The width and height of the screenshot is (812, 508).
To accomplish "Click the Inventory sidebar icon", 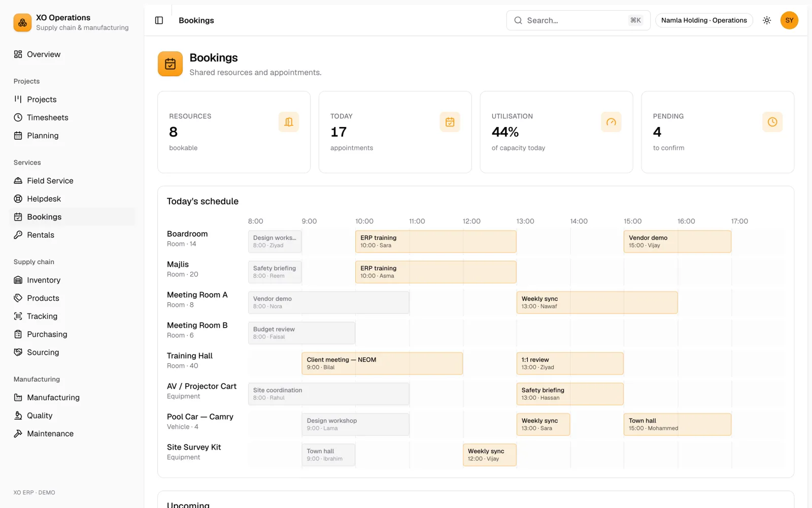I will (x=18, y=280).
